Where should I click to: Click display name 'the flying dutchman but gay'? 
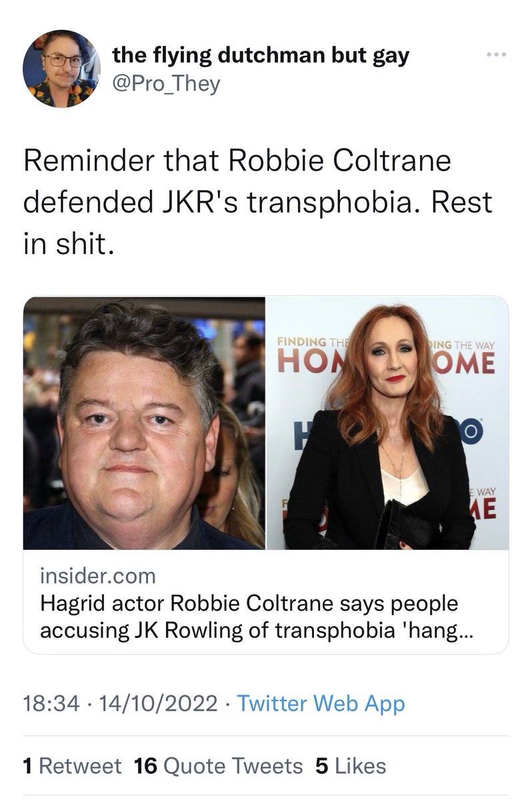(260, 56)
